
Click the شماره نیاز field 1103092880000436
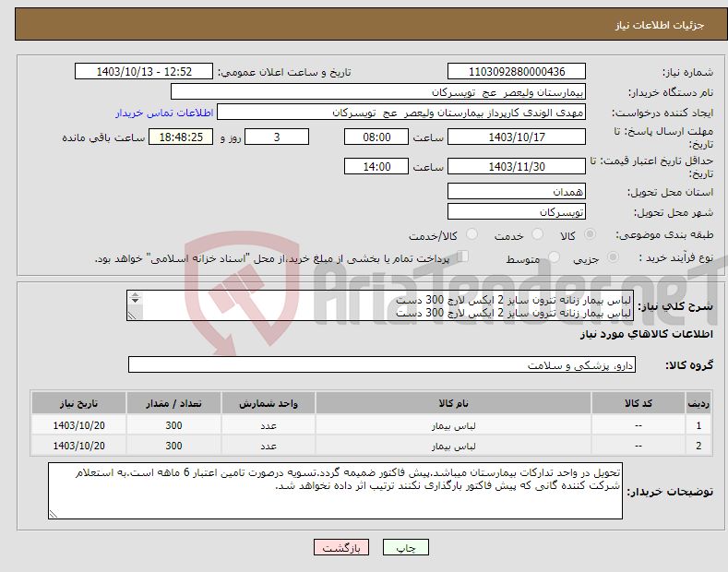coord(517,72)
